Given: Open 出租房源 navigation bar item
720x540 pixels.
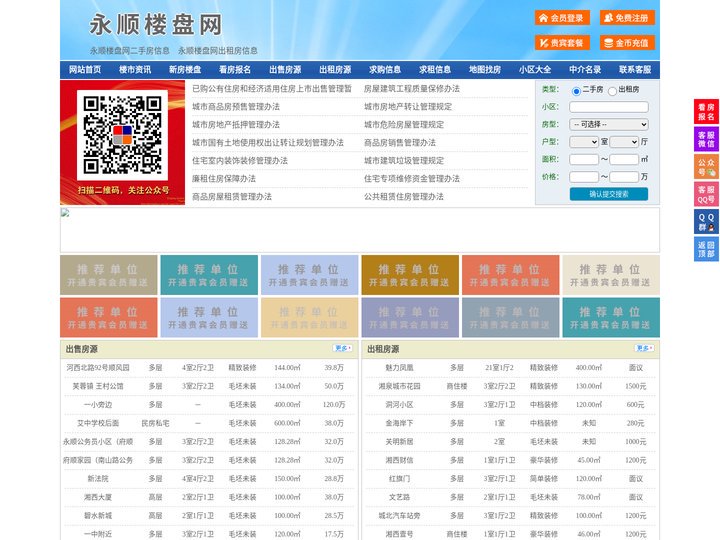Looking at the screenshot, I should point(335,70).
